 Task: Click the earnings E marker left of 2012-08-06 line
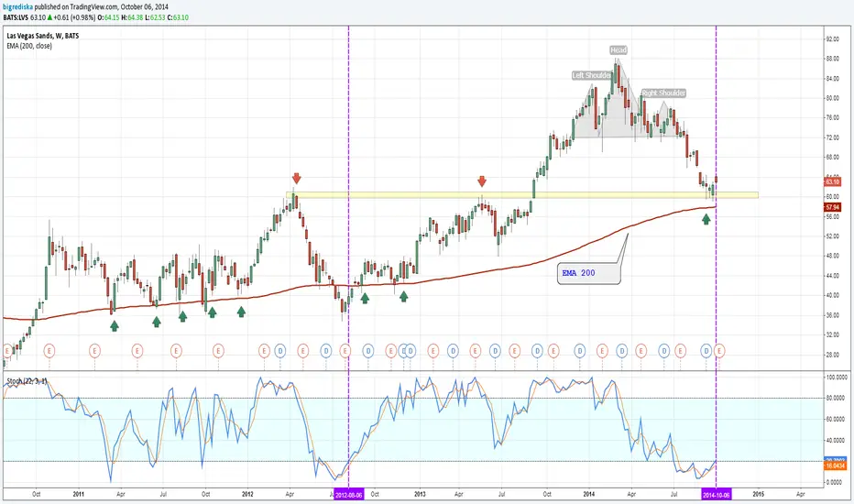pyautogui.click(x=345, y=351)
